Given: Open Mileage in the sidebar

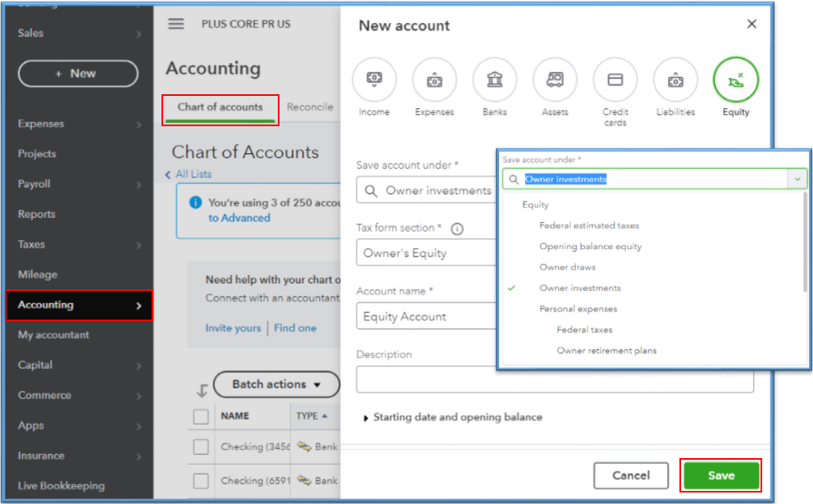Looking at the screenshot, I should pos(38,275).
